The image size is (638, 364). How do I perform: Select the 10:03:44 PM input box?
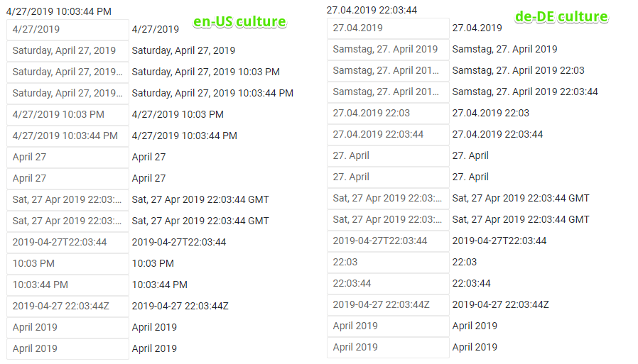click(67, 285)
